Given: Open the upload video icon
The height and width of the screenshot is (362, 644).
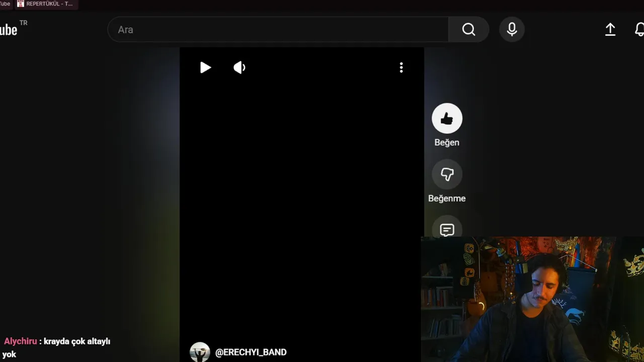Looking at the screenshot, I should click(x=610, y=30).
